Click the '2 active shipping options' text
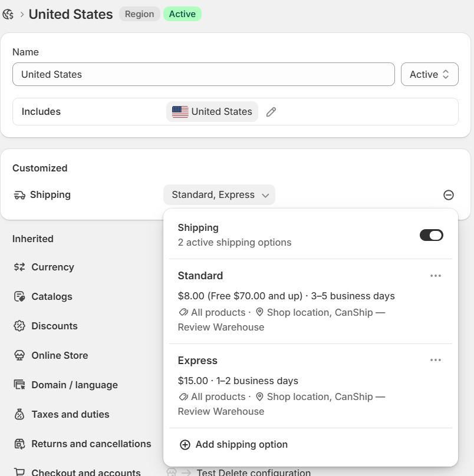474x476 pixels. point(235,242)
